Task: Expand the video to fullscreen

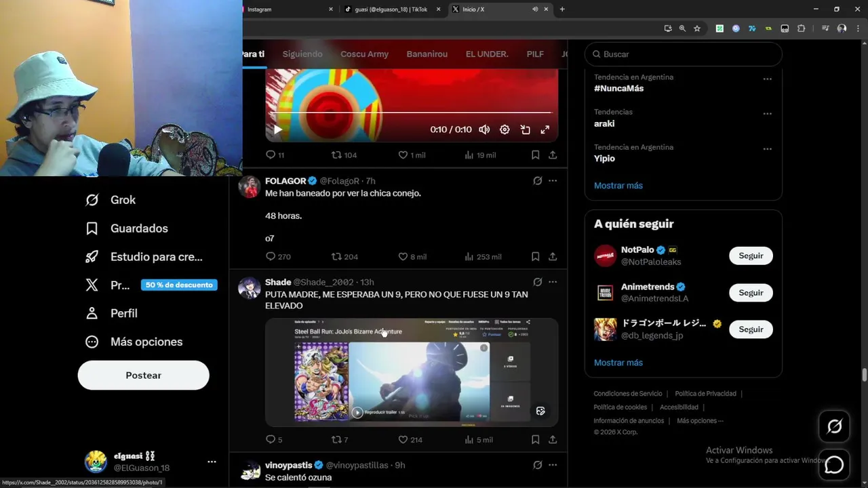Action: [545, 129]
